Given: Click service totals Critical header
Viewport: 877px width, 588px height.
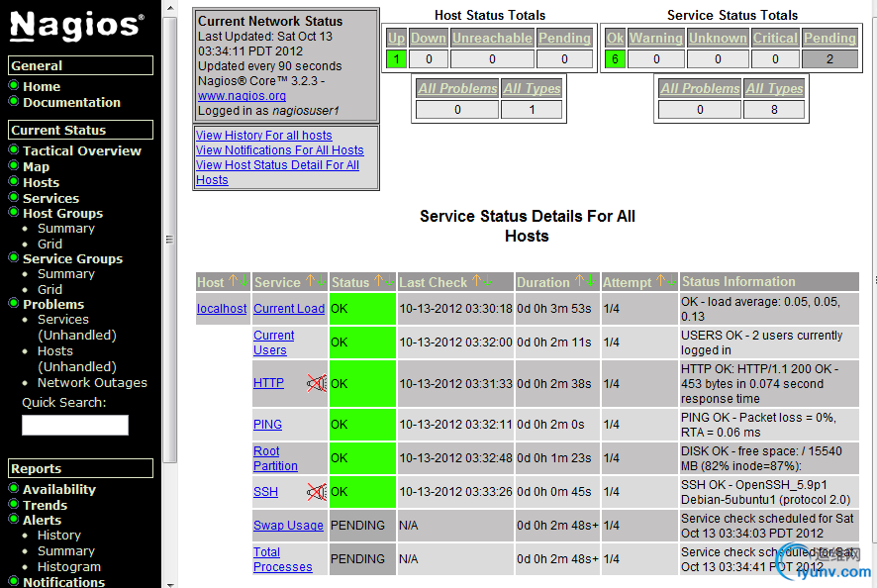Looking at the screenshot, I should (x=775, y=38).
